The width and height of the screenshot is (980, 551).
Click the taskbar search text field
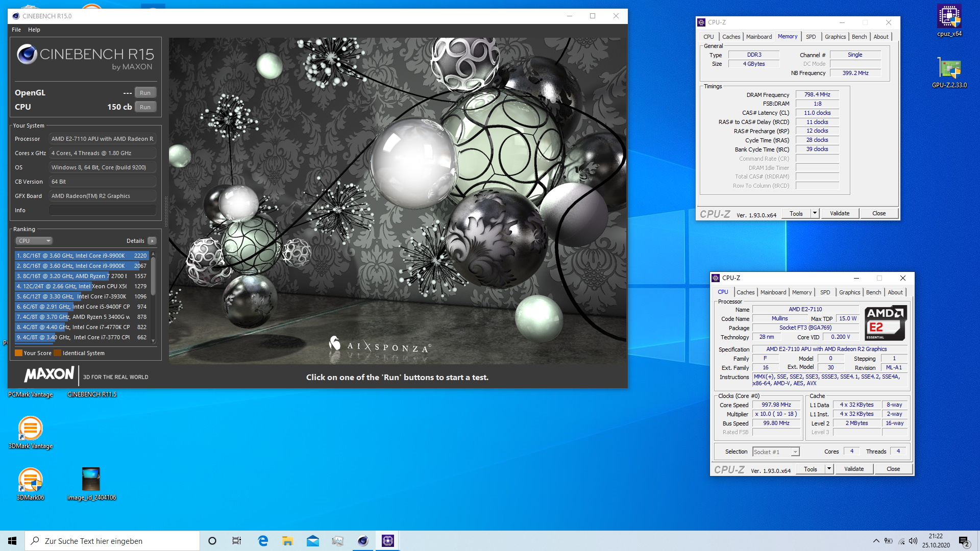112,541
